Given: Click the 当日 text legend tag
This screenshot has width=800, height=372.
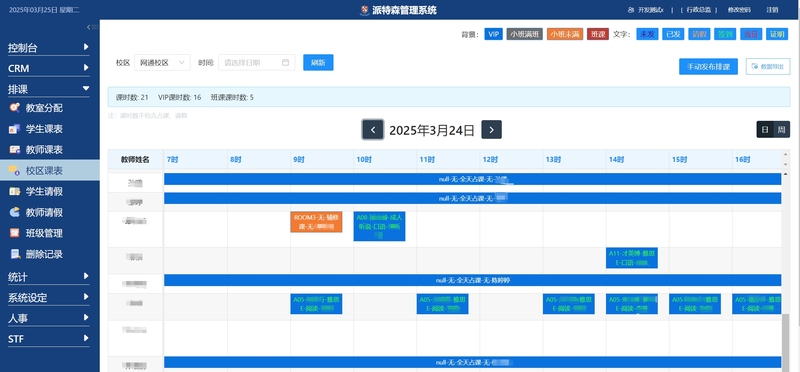Looking at the screenshot, I should click(x=751, y=34).
